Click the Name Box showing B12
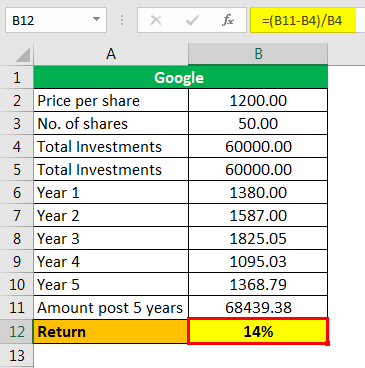This screenshot has width=365, height=368. [x=56, y=20]
